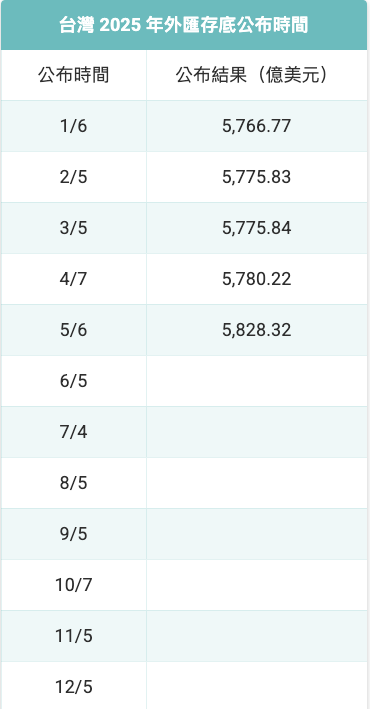The height and width of the screenshot is (709, 370).
Task: Click the 9/5 date cell
Action: [x=73, y=534]
